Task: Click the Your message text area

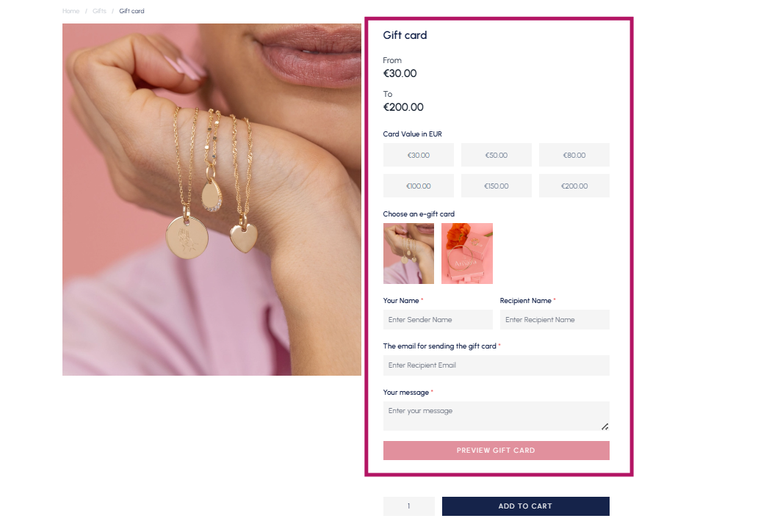Action: (497, 416)
